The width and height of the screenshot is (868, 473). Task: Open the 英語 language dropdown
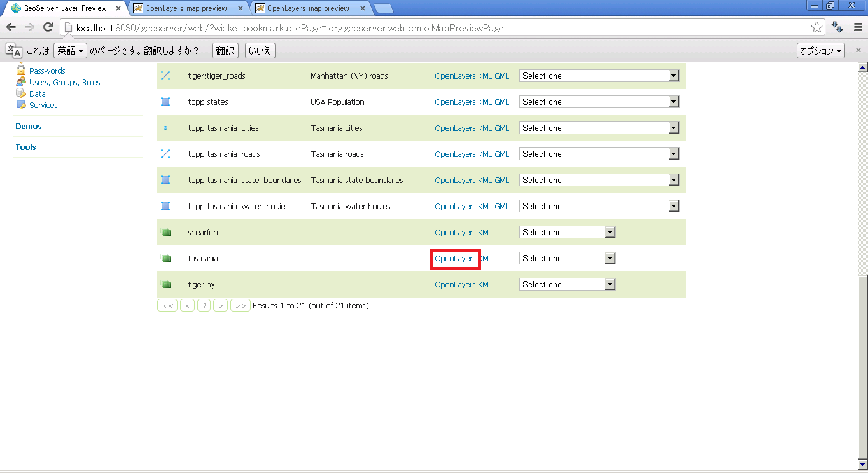[x=69, y=51]
